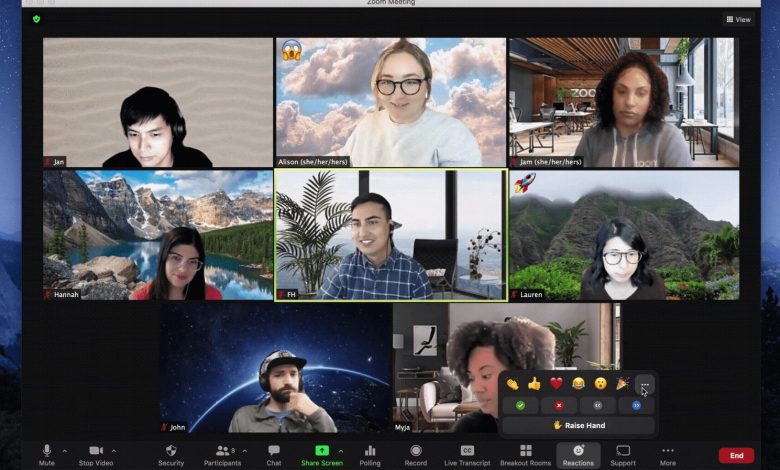Select FH's highlighted video tile
The height and width of the screenshot is (470, 780).
391,235
